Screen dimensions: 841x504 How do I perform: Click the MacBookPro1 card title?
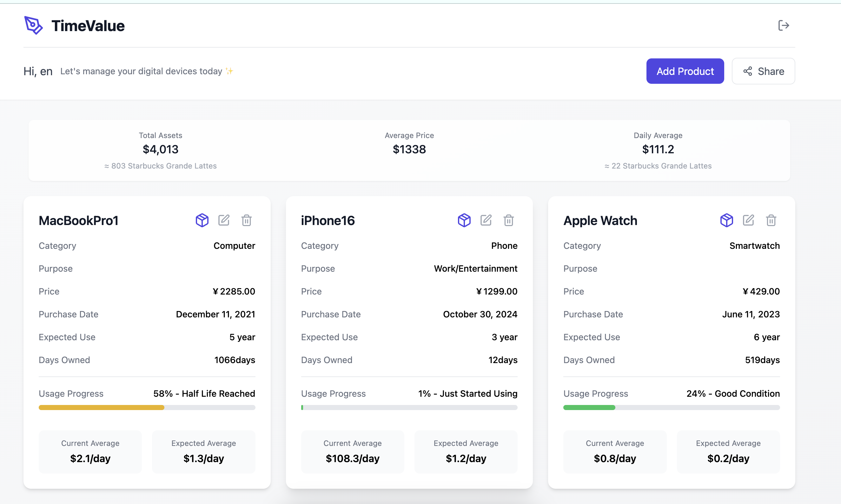click(x=78, y=221)
